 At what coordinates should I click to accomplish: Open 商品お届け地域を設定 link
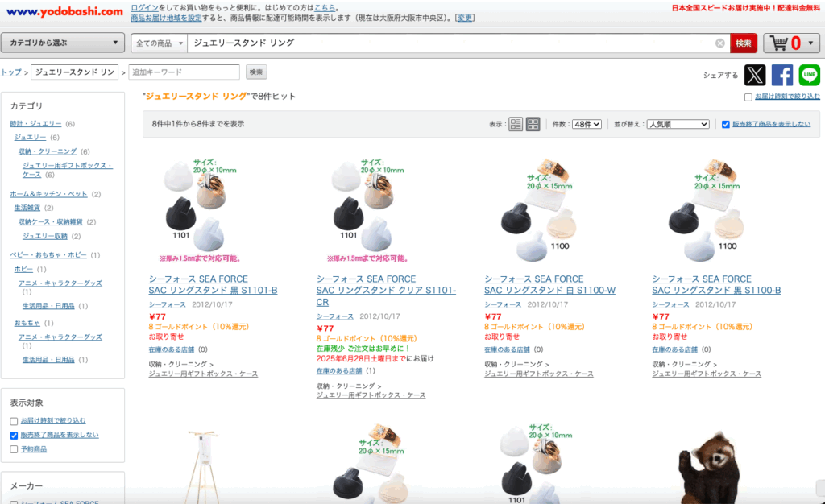(x=166, y=18)
